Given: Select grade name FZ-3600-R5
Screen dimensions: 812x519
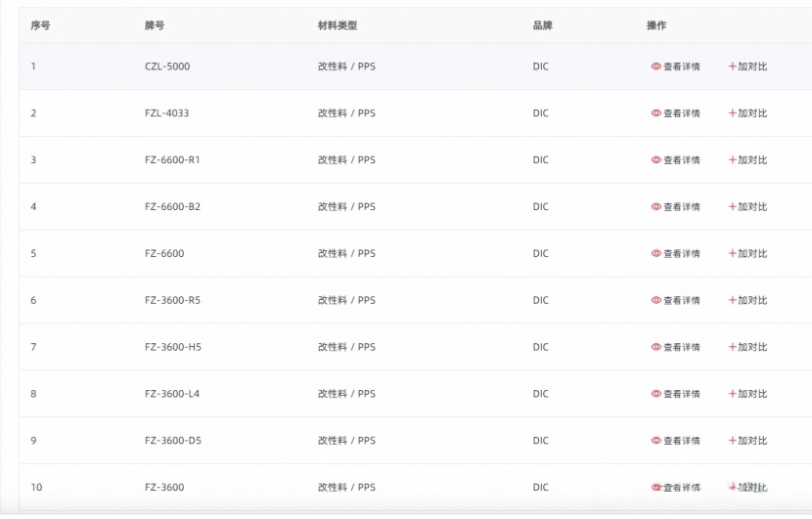Looking at the screenshot, I should pyautogui.click(x=172, y=300).
